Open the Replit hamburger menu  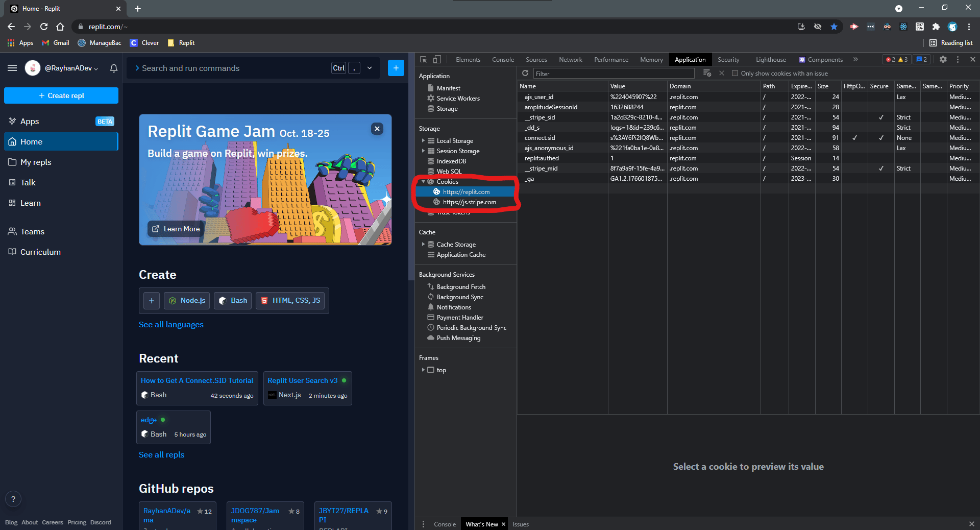click(12, 68)
